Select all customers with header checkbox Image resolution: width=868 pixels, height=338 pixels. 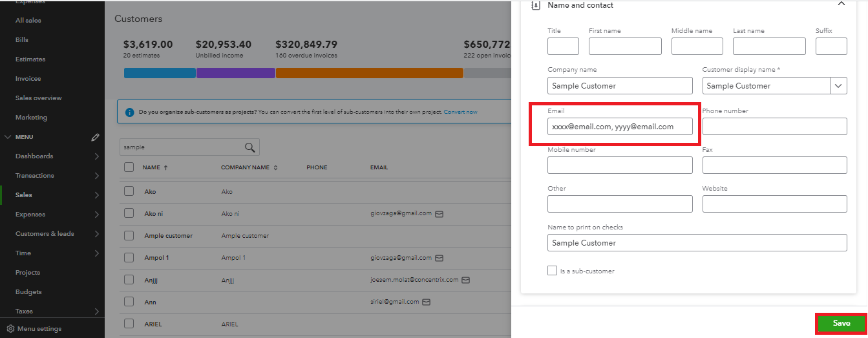[129, 167]
